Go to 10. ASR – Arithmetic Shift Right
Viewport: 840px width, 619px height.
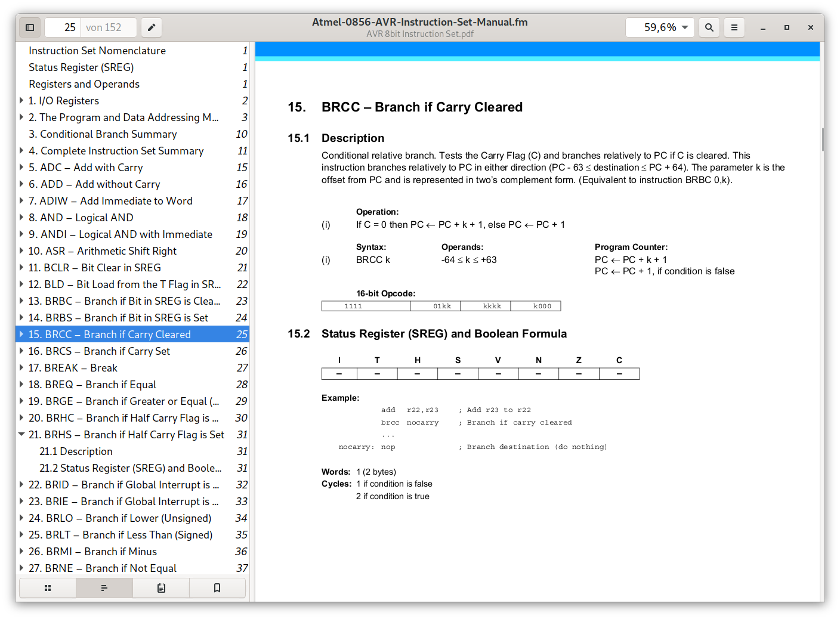(x=132, y=251)
